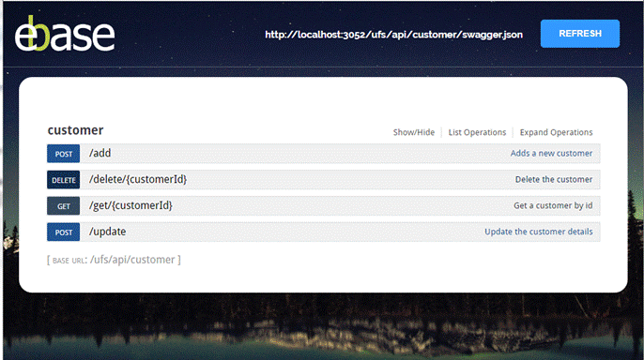
Task: Click the ebase logo
Action: [x=65, y=34]
